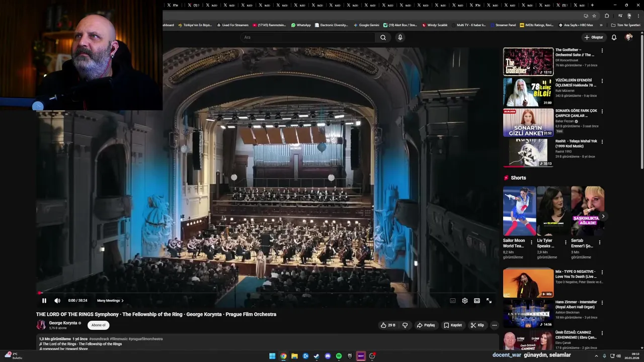Show hidden system tray icons
Screen dimensions: 644x362
(x=597, y=356)
